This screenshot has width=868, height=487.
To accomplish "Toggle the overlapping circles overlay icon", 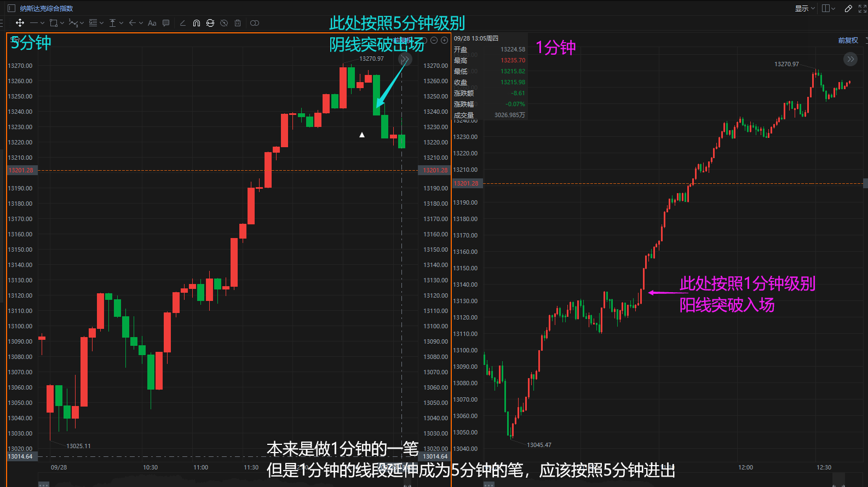I will click(255, 23).
